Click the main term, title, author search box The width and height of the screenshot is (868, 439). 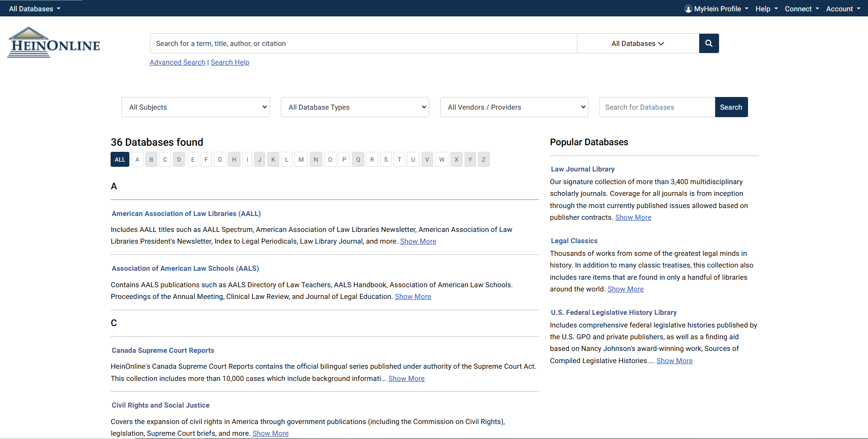(363, 44)
